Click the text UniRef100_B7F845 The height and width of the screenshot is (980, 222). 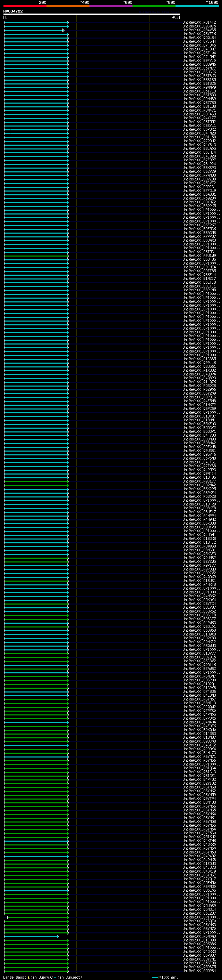pos(199,45)
